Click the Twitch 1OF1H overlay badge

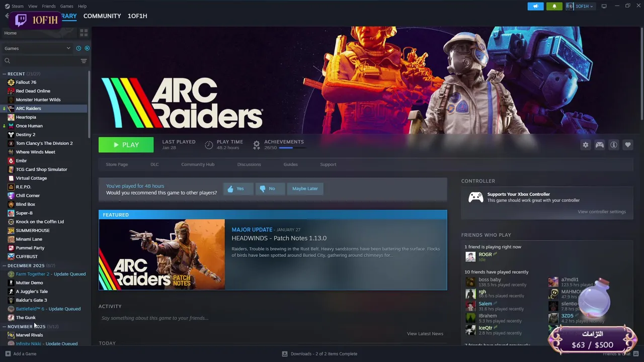point(36,20)
